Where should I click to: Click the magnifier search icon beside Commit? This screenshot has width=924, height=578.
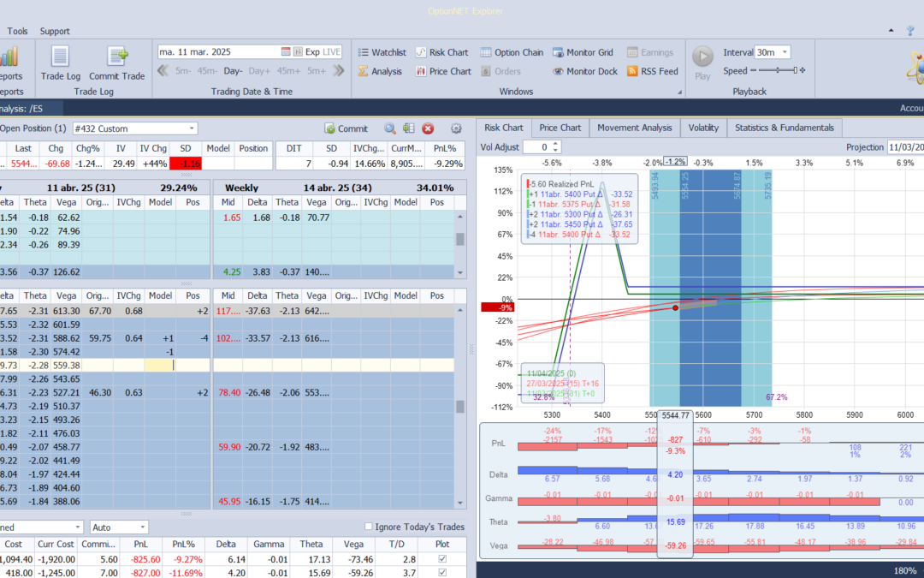pos(389,128)
